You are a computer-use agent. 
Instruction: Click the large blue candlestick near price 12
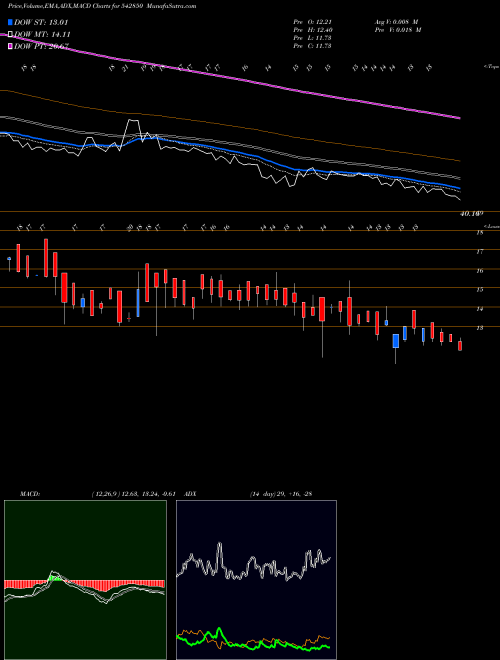click(x=396, y=341)
